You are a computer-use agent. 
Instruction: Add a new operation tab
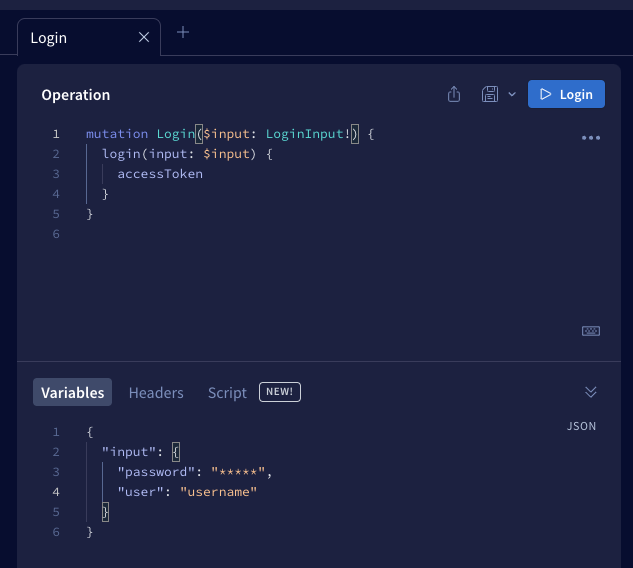click(183, 32)
